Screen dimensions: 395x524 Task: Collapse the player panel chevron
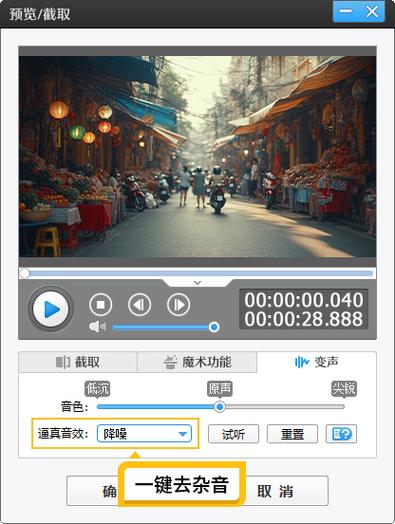197,283
